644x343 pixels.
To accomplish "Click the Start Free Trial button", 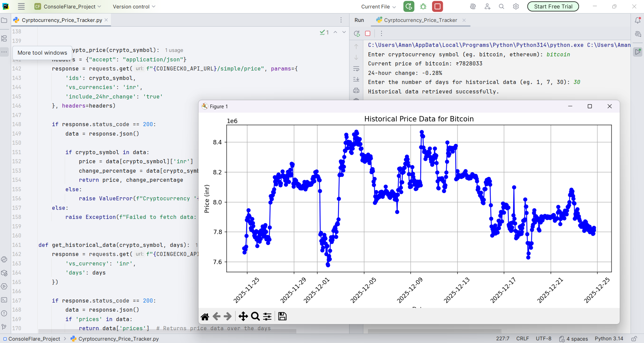I will point(553,6).
